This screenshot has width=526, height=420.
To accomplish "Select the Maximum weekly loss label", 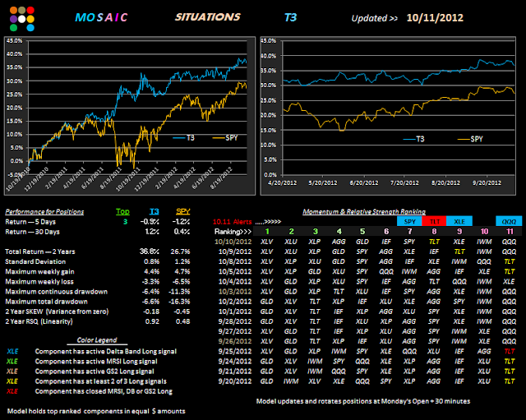I will coord(39,282).
